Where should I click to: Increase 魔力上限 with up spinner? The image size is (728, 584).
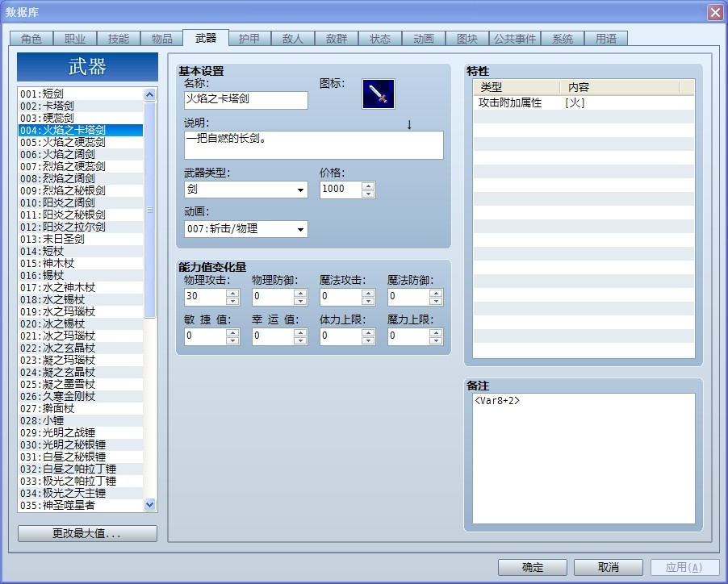tap(436, 332)
